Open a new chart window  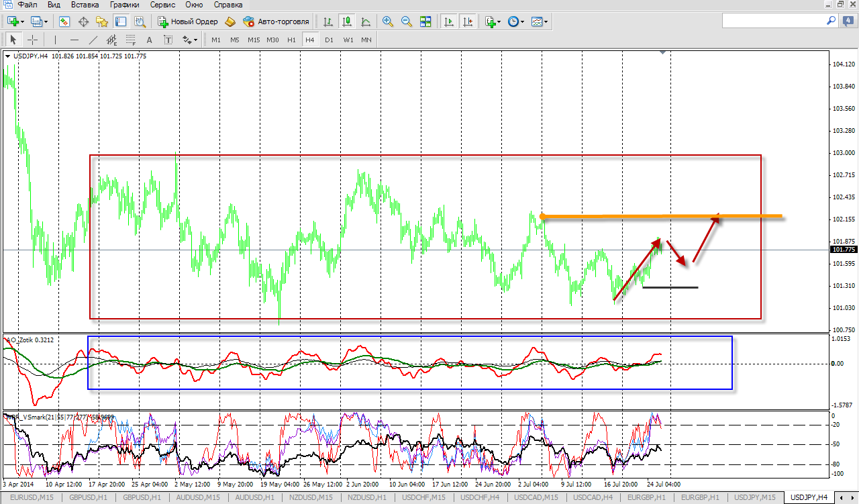point(13,21)
